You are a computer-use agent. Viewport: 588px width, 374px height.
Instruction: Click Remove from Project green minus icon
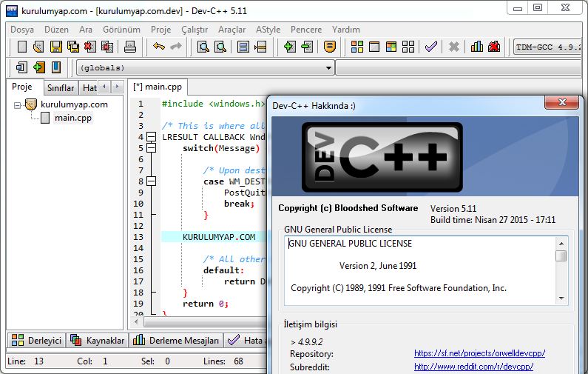[x=307, y=47]
